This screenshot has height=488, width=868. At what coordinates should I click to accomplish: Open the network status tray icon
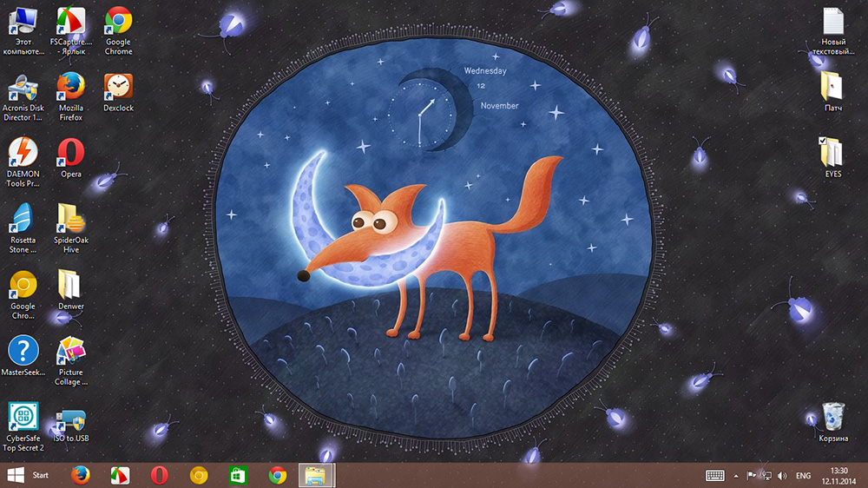tap(766, 476)
